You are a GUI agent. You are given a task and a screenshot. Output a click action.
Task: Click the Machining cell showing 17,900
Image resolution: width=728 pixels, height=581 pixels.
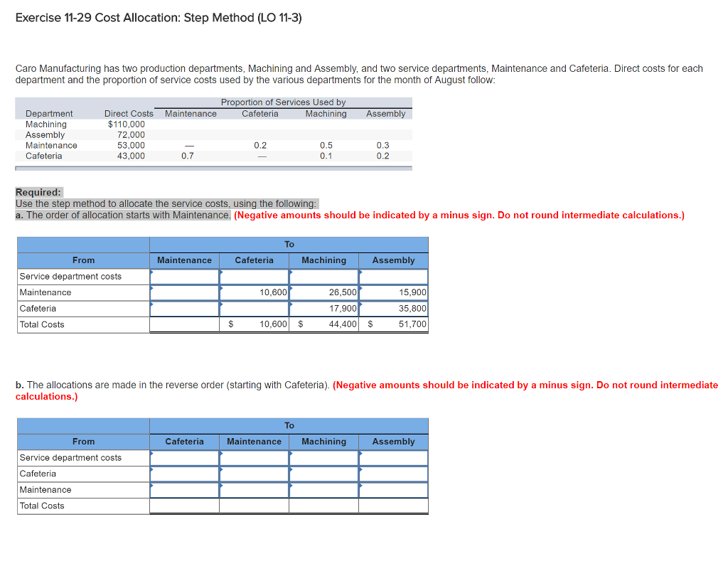click(323, 308)
